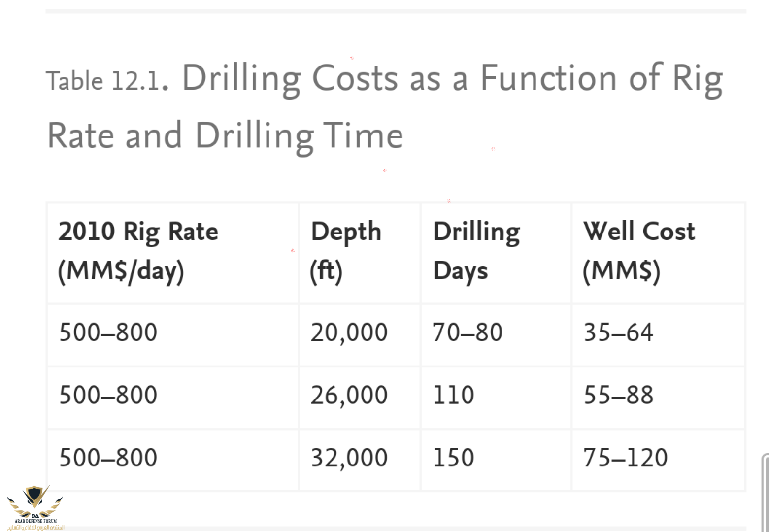Click the 500–800 rig rate in 26,000 ft row
The height and width of the screenshot is (532, 769).
pyautogui.click(x=108, y=395)
